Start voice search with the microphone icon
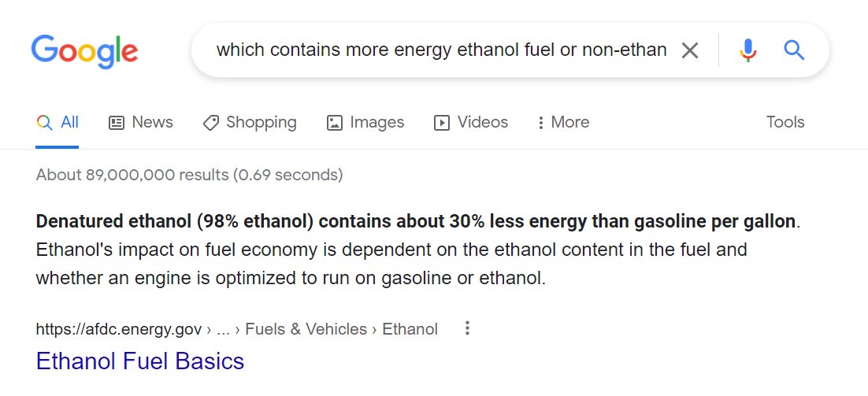 click(x=747, y=51)
